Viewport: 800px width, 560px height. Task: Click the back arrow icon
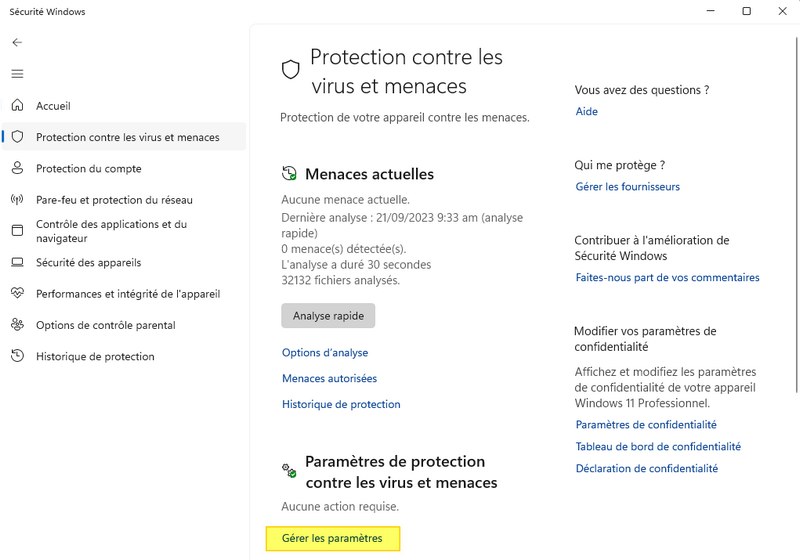pyautogui.click(x=17, y=43)
